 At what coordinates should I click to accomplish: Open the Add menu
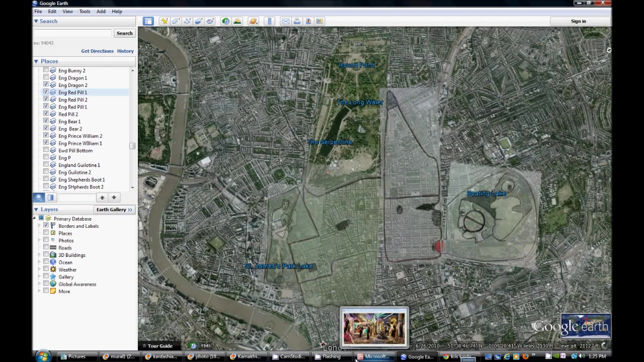101,11
